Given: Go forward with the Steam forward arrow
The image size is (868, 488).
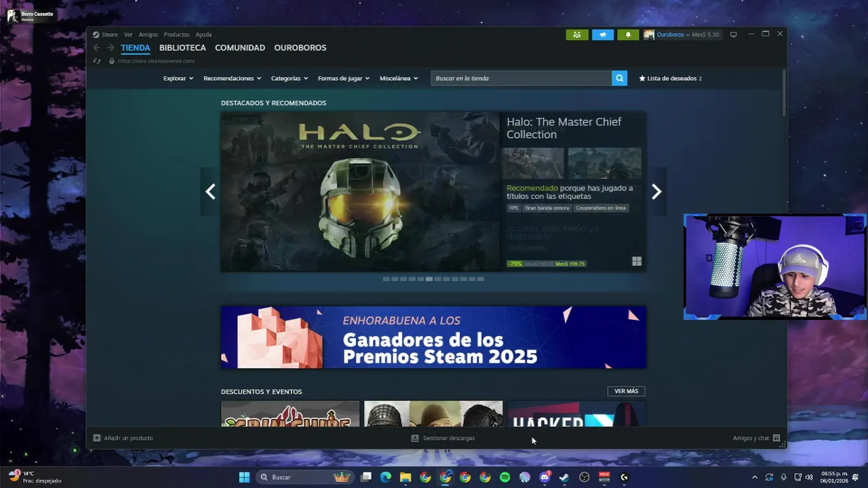Looking at the screenshot, I should (111, 47).
